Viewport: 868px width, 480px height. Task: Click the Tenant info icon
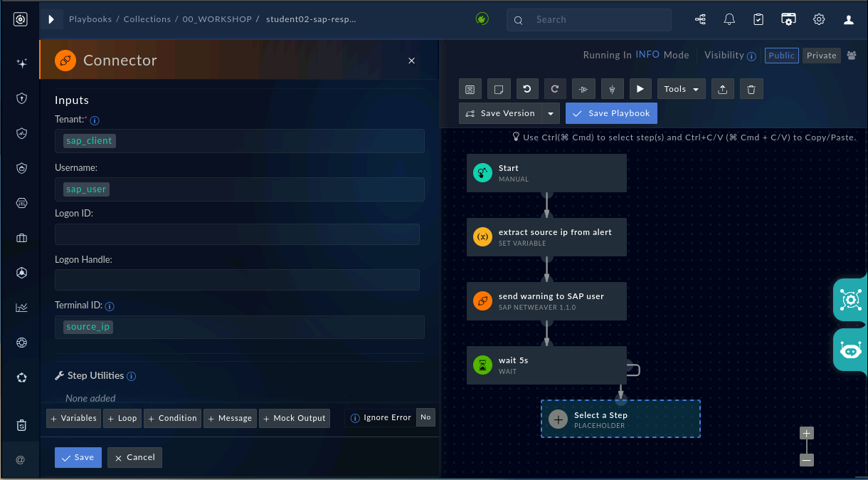click(95, 121)
